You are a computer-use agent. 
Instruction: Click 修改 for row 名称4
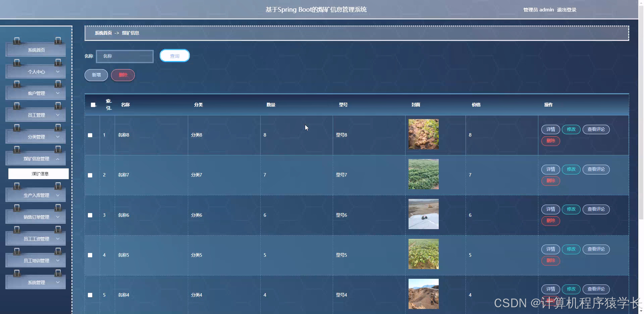coord(571,289)
